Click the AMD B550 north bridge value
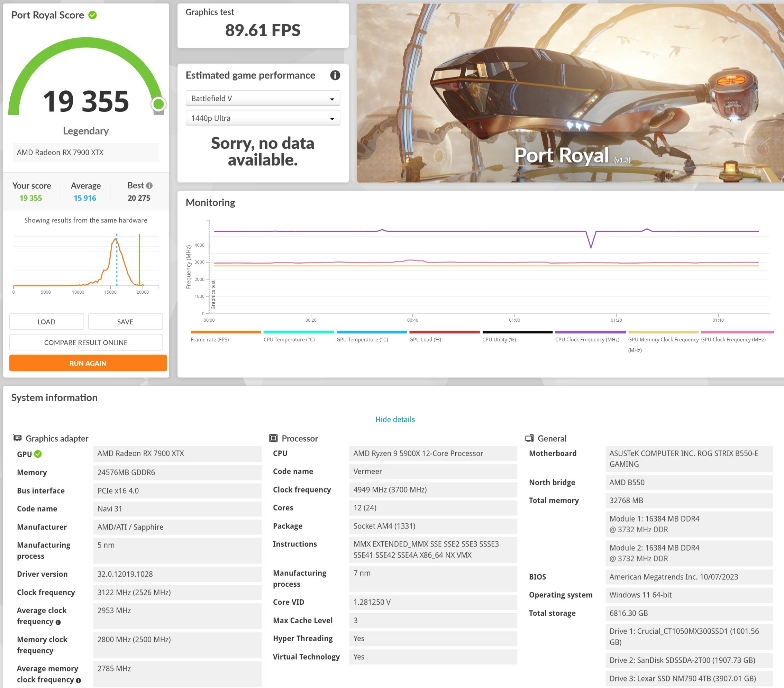Image resolution: width=784 pixels, height=688 pixels. pyautogui.click(x=689, y=483)
